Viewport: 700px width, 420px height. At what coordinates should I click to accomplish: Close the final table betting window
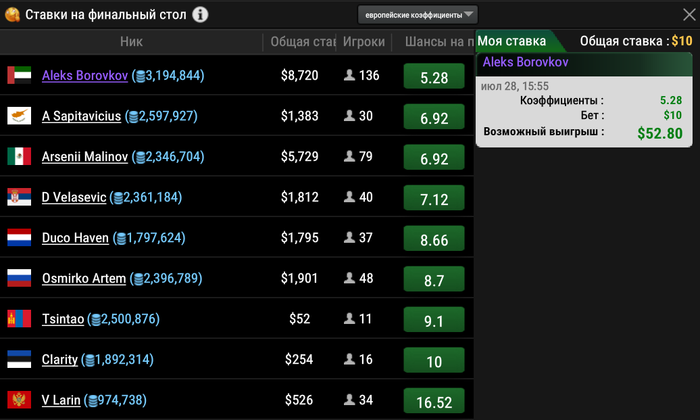[x=689, y=15]
